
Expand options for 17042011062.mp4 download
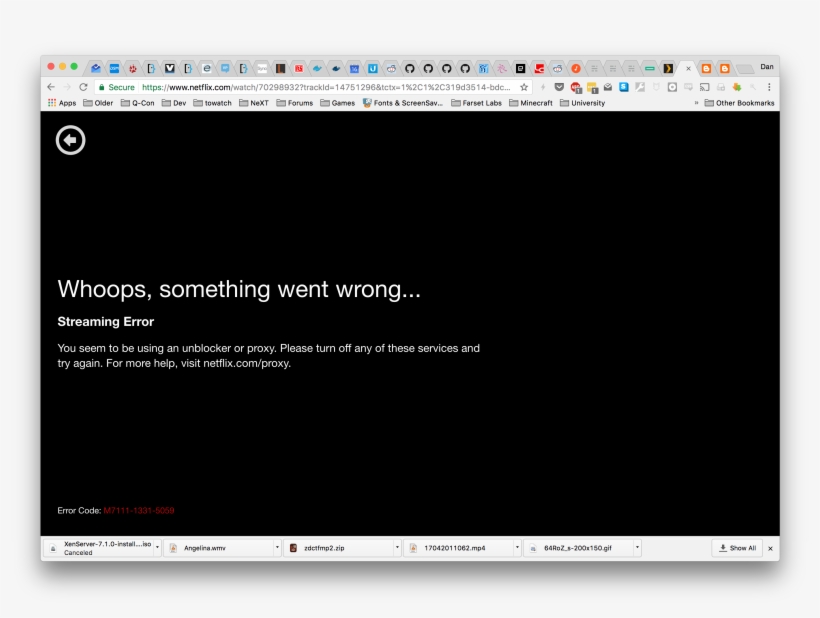pyautogui.click(x=517, y=547)
